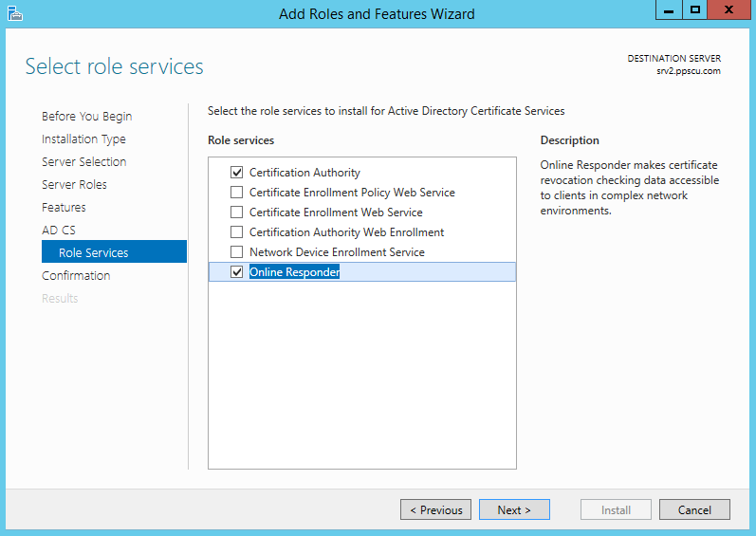Uncheck the Certification Authority checkbox
Screen dimensions: 756x536
coord(236,172)
